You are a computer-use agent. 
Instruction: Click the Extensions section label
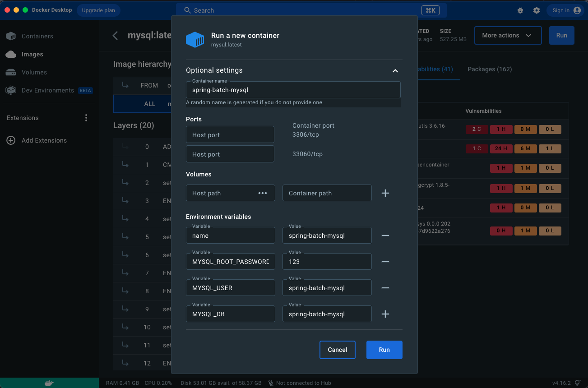tap(23, 118)
